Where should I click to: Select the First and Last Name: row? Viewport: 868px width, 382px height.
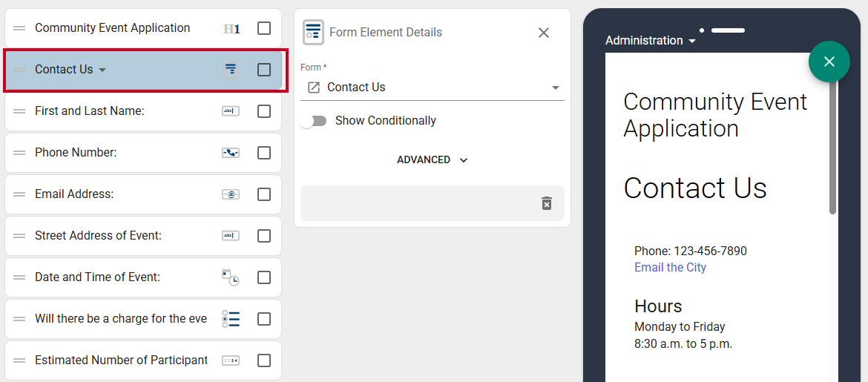[x=143, y=111]
